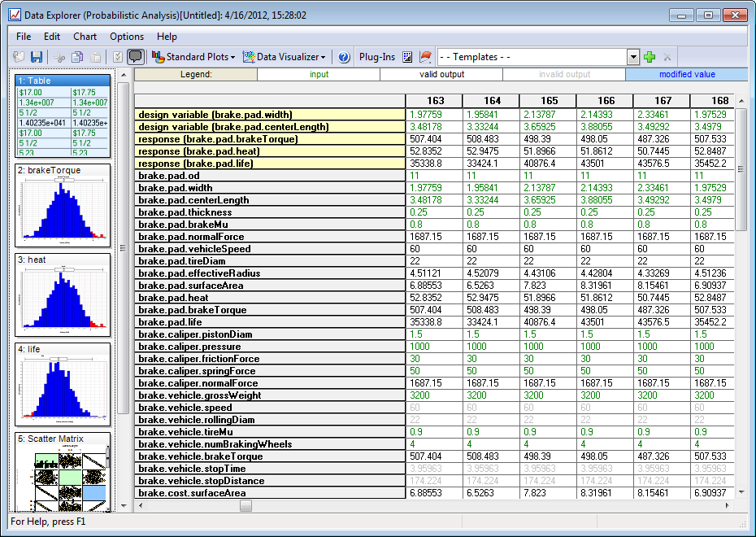Click the Copy icon in the toolbar
The image size is (756, 537).
[x=77, y=57]
